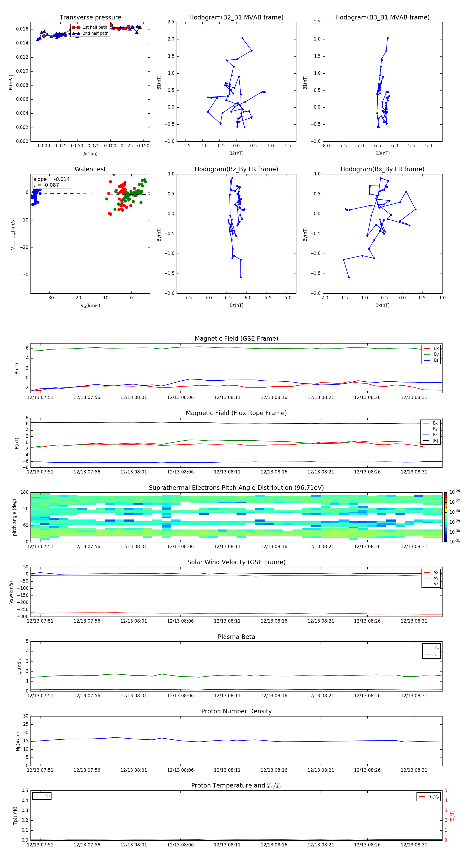
Task: Click the 'WalenTest' plot title
Action: [90, 169]
